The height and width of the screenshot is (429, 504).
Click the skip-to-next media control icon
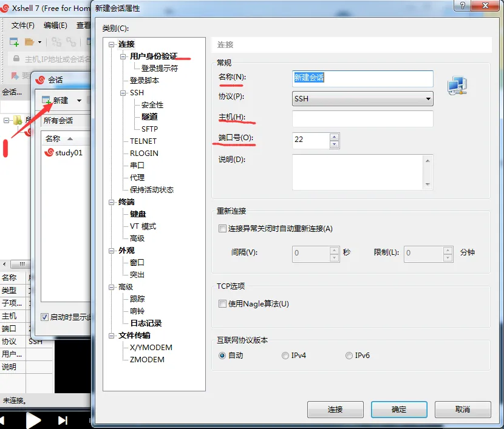(63, 420)
